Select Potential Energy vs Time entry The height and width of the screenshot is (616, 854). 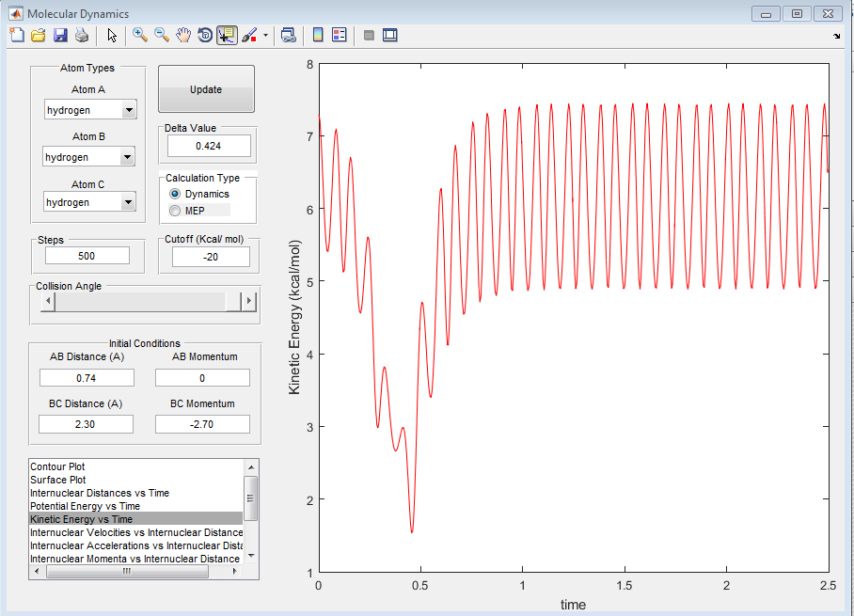[85, 506]
